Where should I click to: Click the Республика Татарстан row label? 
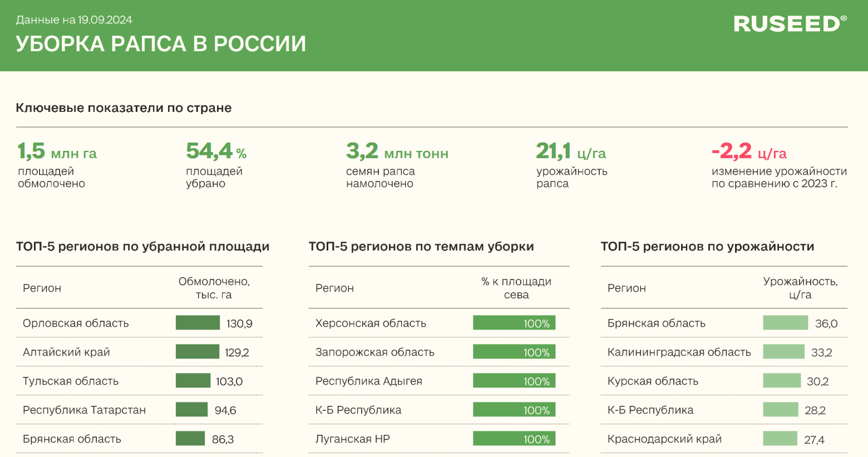84,410
